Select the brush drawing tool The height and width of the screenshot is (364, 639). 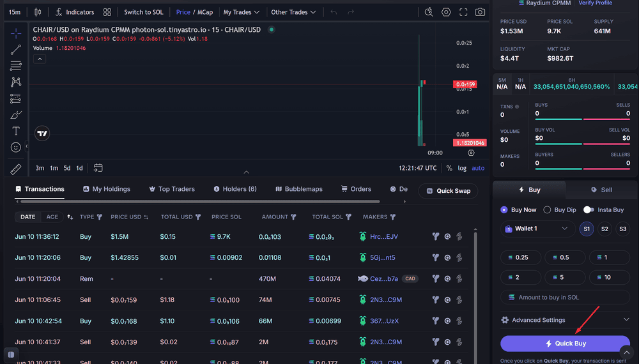(x=16, y=115)
